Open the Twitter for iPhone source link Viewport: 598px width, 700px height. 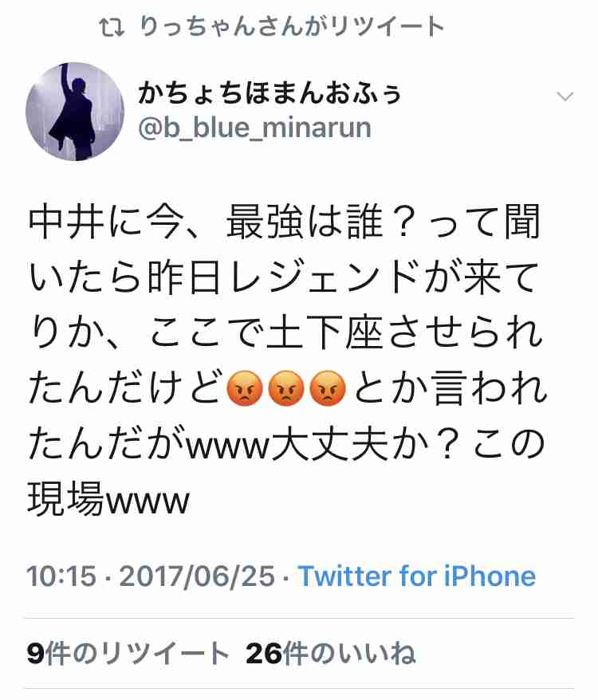pos(417,576)
